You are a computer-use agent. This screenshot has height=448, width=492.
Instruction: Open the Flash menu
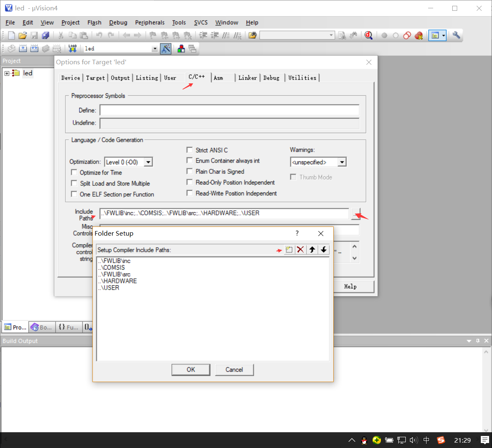pyautogui.click(x=94, y=22)
